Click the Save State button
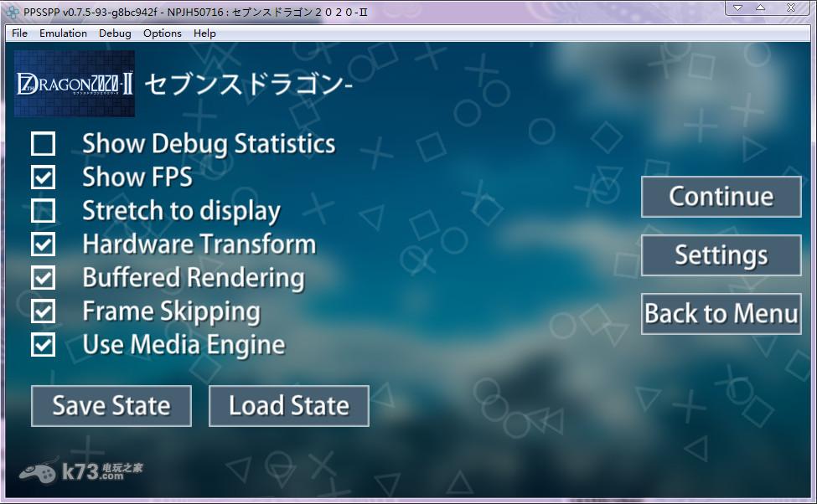 pos(111,406)
